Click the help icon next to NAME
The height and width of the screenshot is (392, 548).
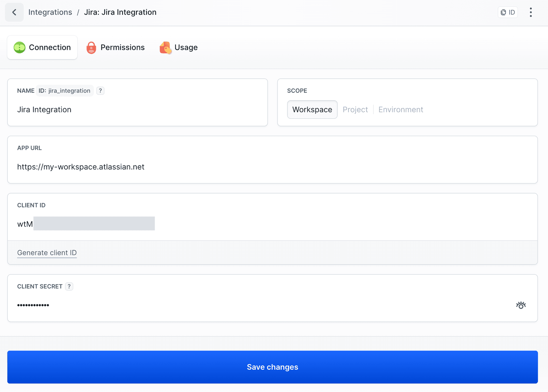(x=100, y=90)
